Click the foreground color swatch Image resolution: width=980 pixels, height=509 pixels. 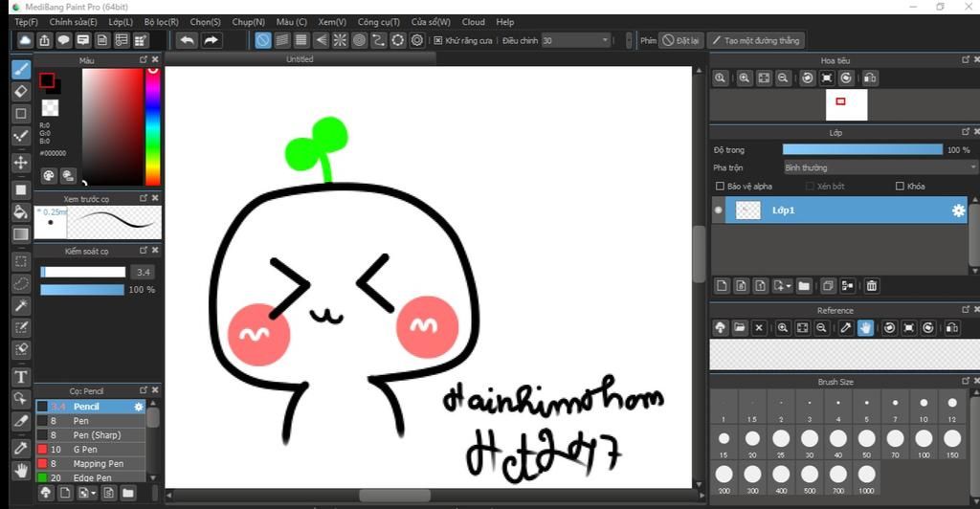coord(47,80)
